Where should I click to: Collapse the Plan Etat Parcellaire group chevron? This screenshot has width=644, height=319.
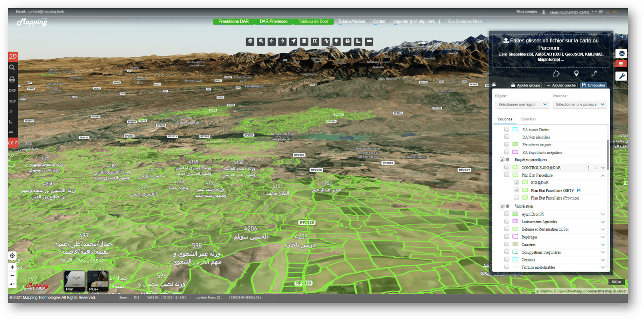coord(603,175)
